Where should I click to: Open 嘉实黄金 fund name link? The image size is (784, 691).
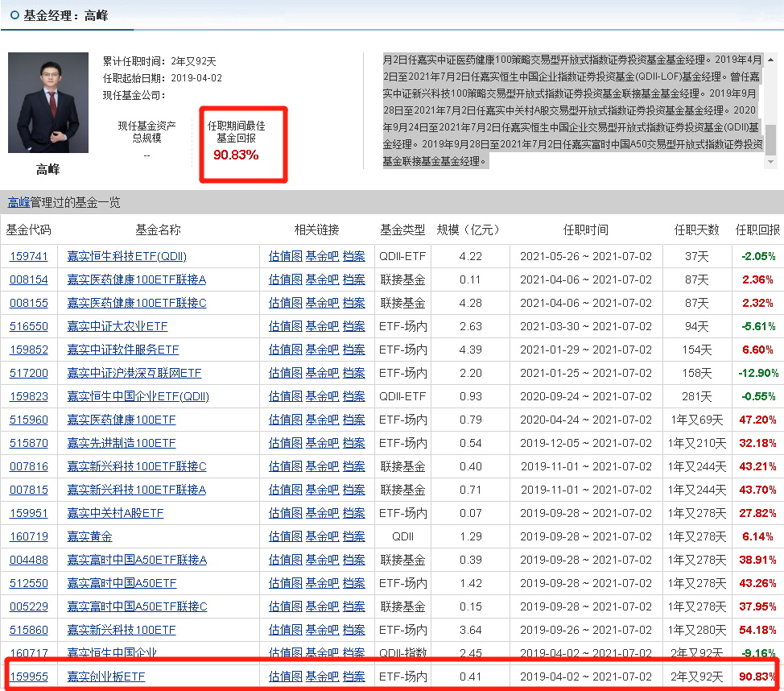[x=89, y=536]
